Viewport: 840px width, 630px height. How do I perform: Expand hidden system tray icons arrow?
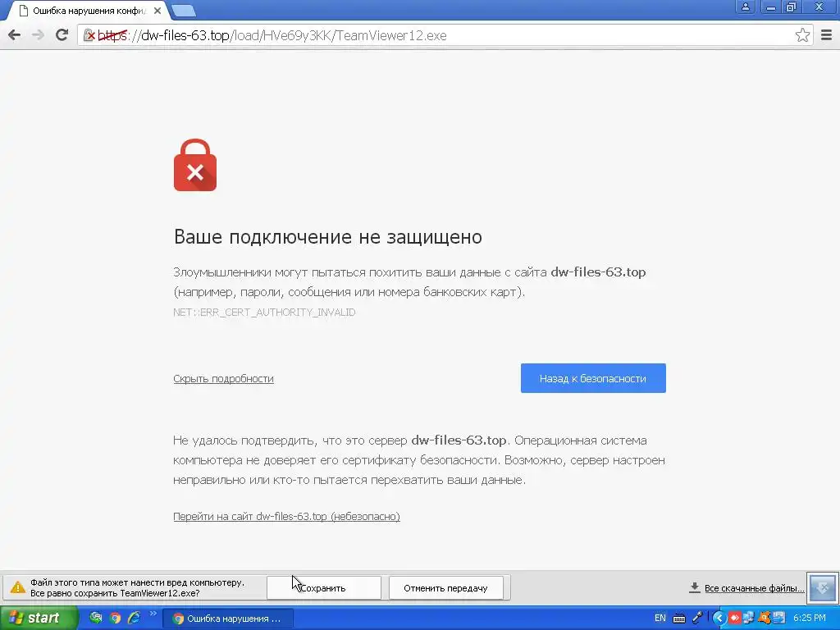click(719, 619)
